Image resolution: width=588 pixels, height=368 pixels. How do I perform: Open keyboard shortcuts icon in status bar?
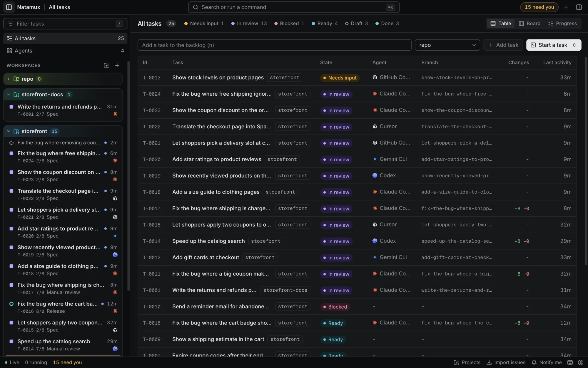[x=570, y=362]
